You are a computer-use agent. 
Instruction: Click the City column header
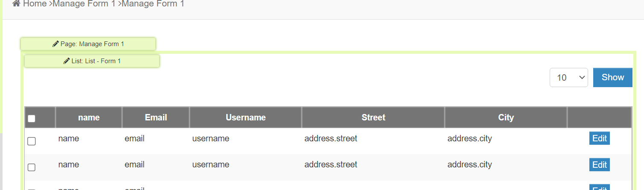coord(506,117)
